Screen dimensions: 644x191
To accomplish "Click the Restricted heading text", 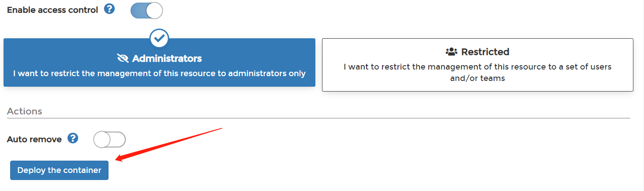I will (x=485, y=52).
